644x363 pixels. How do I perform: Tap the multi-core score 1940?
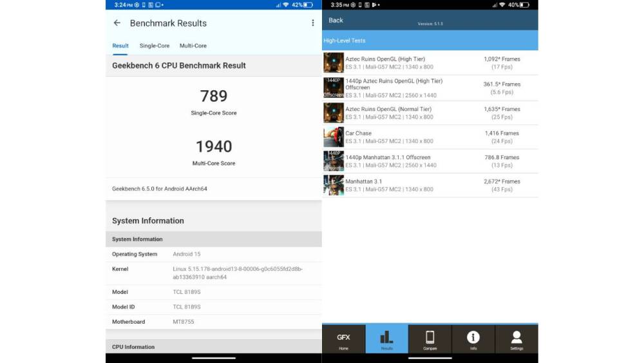[214, 147]
